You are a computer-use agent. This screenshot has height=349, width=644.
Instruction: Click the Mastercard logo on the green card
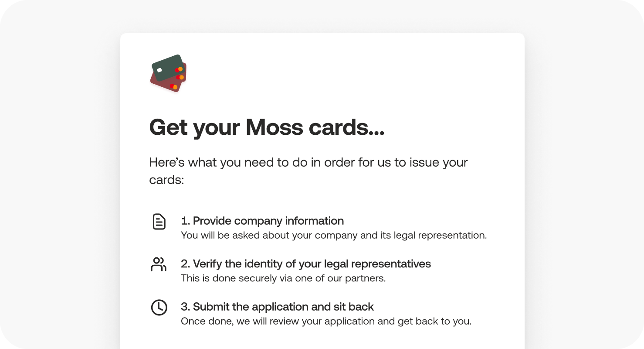[179, 69]
